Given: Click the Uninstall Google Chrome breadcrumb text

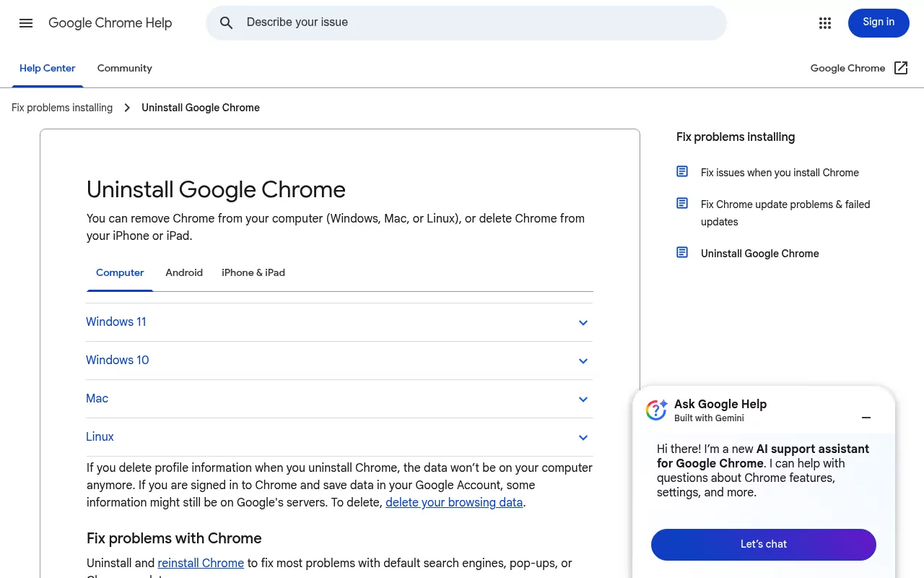Looking at the screenshot, I should click(x=201, y=108).
